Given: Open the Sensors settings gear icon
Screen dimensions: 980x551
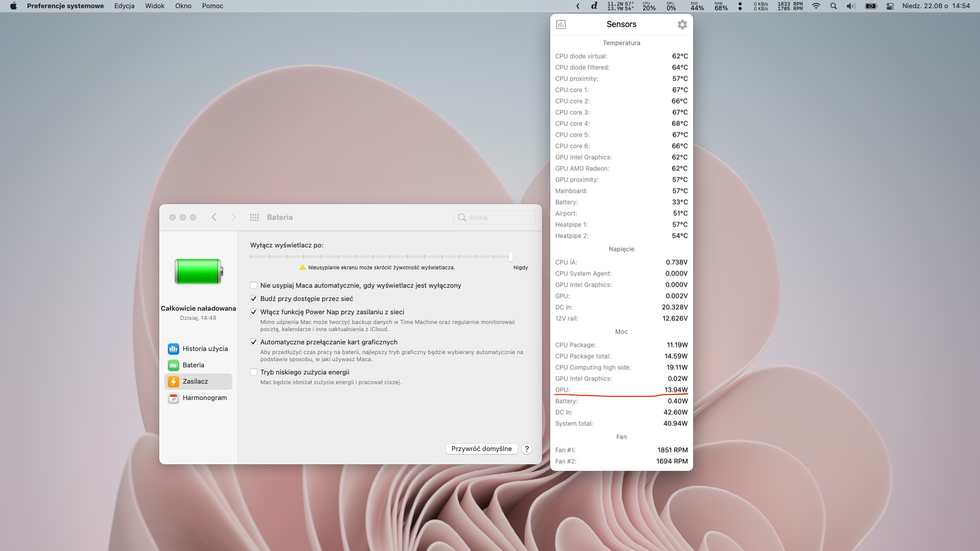Looking at the screenshot, I should coord(682,24).
